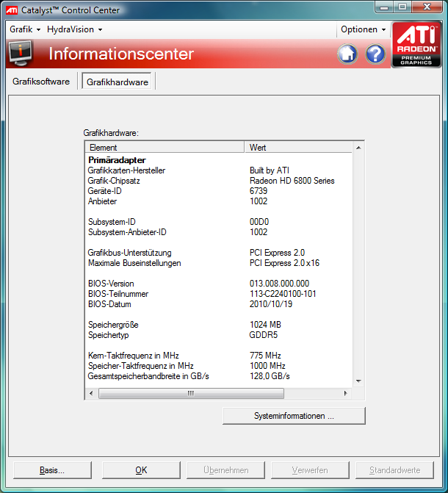Click the Übernehmen button
This screenshot has height=493, width=448.
225,470
